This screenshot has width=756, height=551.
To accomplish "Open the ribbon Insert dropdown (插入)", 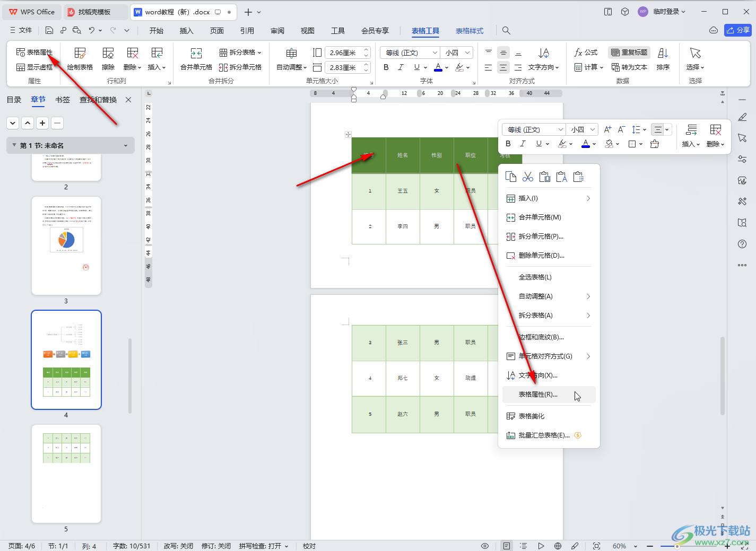I will (x=157, y=59).
